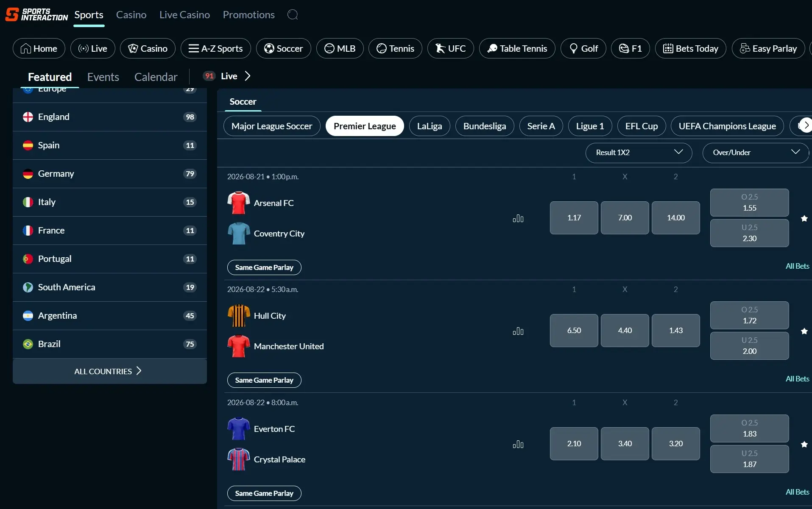Open stats icon for Arsenal FC match
This screenshot has width=812, height=509.
point(518,218)
